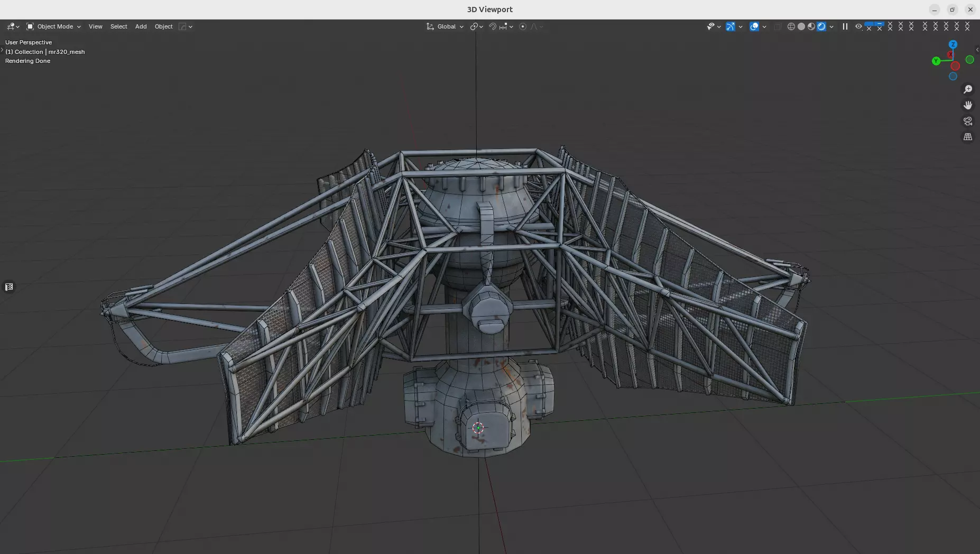This screenshot has width=980, height=554.
Task: Switch to material preview shading
Action: [811, 26]
